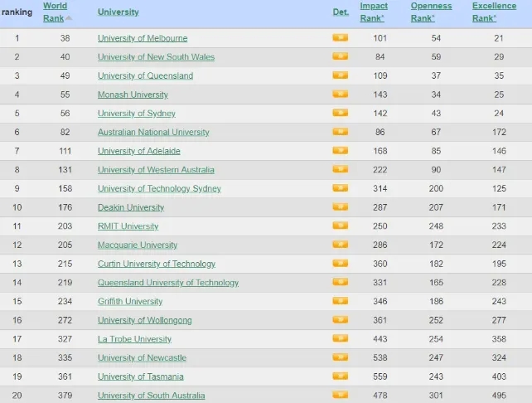
Task: Sort by Excellence Rank column header
Action: tap(495, 12)
